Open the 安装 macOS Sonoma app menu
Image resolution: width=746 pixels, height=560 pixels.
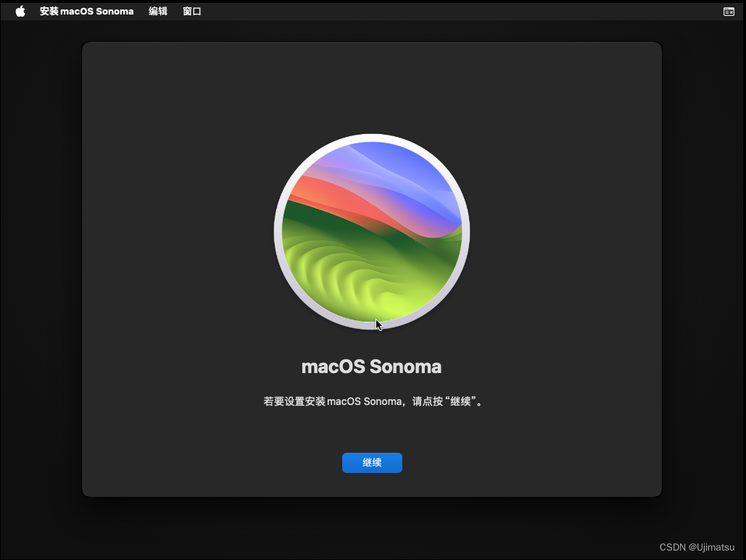(x=86, y=12)
